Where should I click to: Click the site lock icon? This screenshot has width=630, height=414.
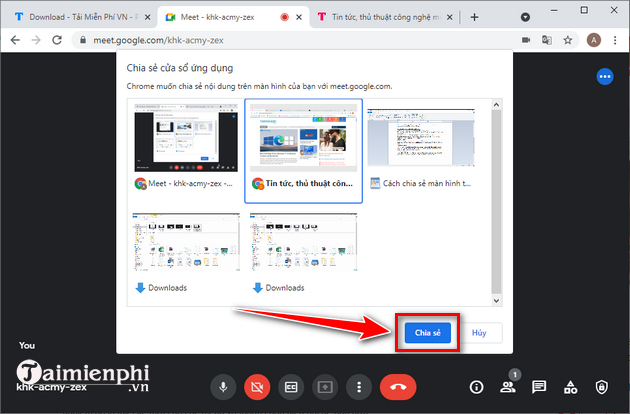point(83,40)
